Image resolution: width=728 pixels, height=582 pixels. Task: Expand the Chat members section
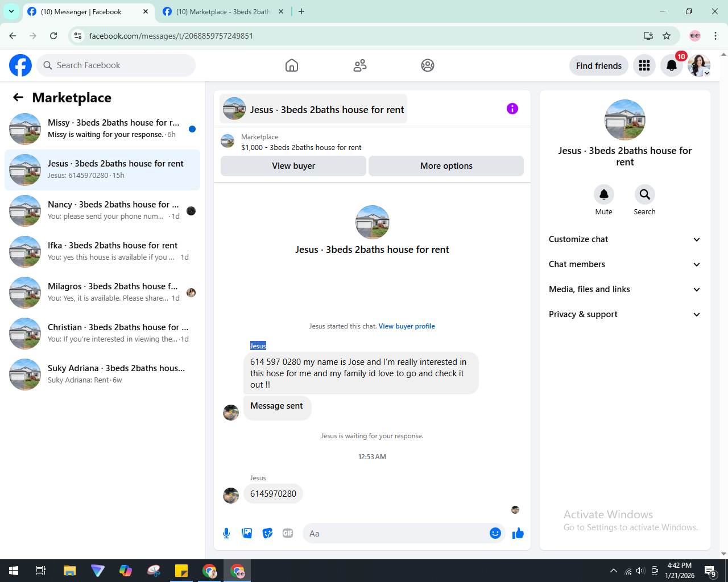(624, 264)
